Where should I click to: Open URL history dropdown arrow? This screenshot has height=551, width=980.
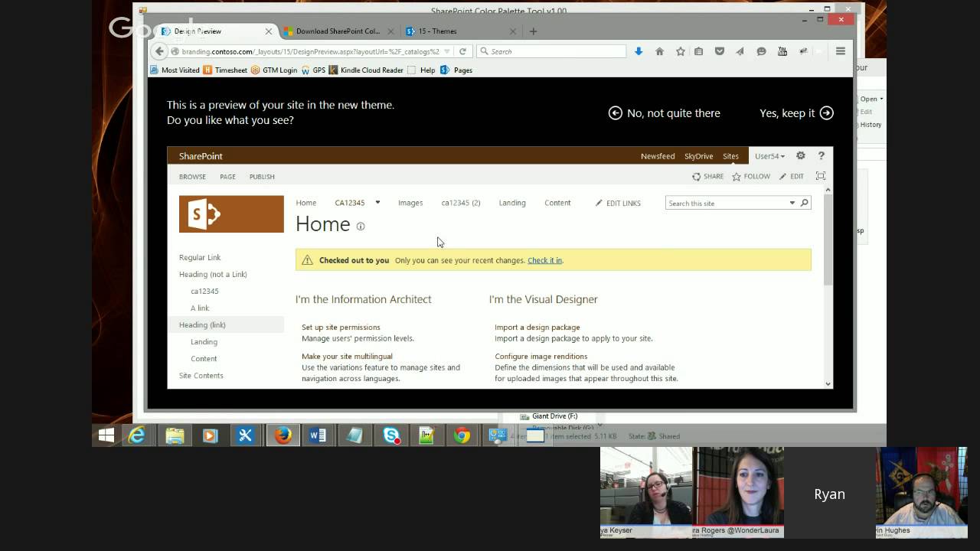pos(447,51)
